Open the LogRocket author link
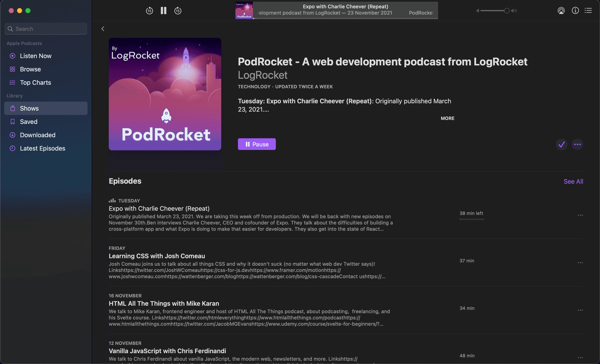 pos(262,75)
